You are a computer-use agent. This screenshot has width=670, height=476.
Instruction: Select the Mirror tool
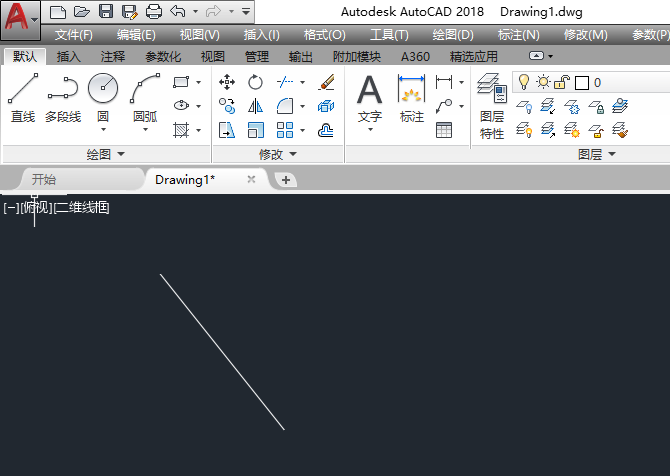coord(256,106)
